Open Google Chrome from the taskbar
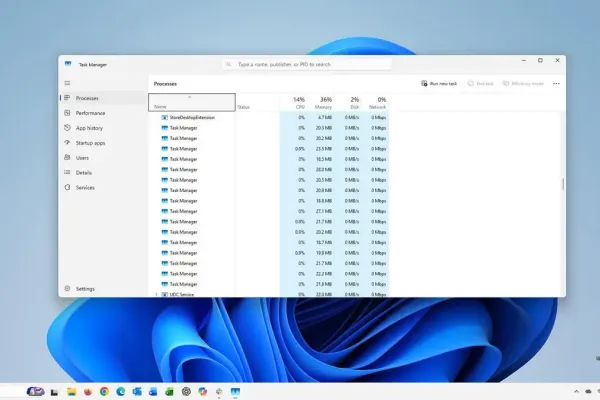Image resolution: width=600 pixels, height=400 pixels. 104,392
